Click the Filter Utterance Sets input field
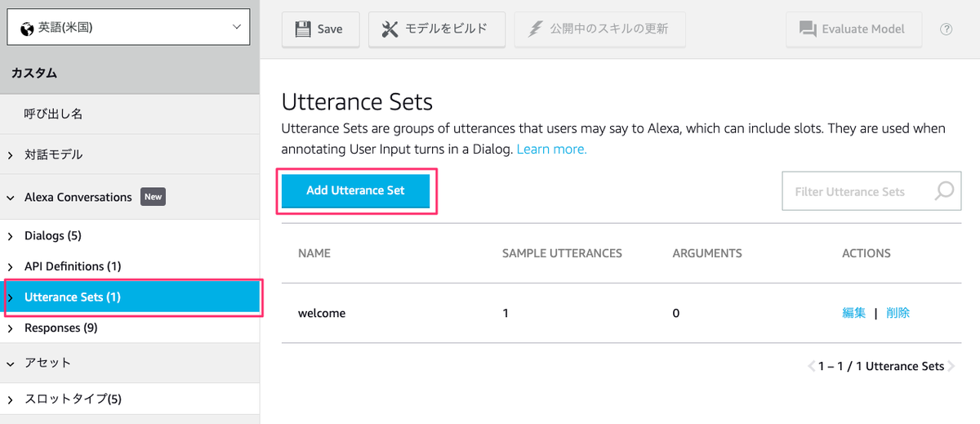Viewport: 980px width, 424px height. click(857, 191)
